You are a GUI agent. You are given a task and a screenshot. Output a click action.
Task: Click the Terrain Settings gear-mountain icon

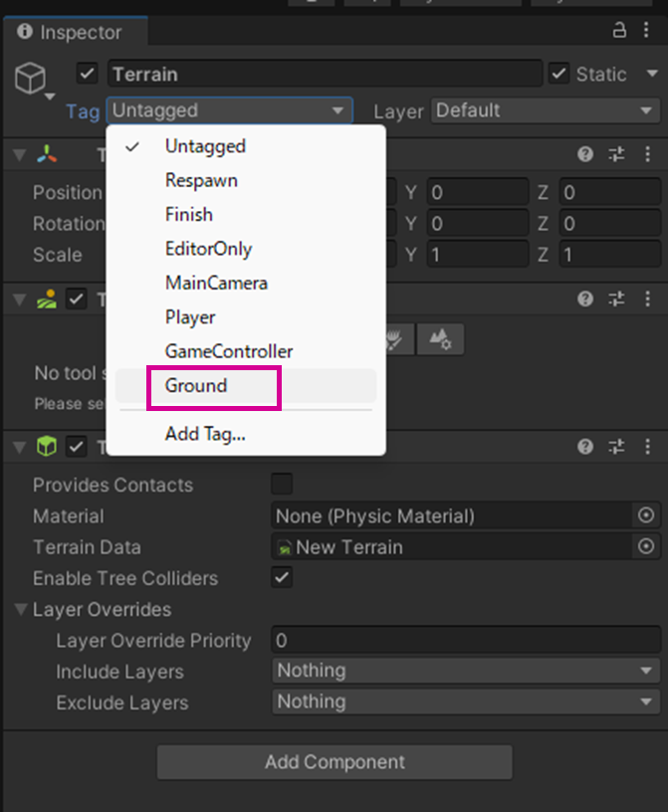coord(440,339)
